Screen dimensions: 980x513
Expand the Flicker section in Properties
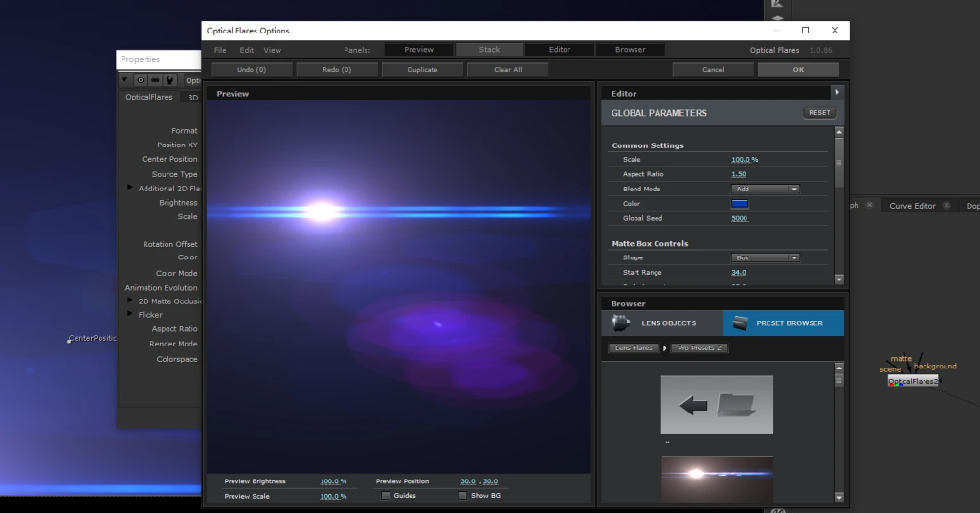click(130, 314)
